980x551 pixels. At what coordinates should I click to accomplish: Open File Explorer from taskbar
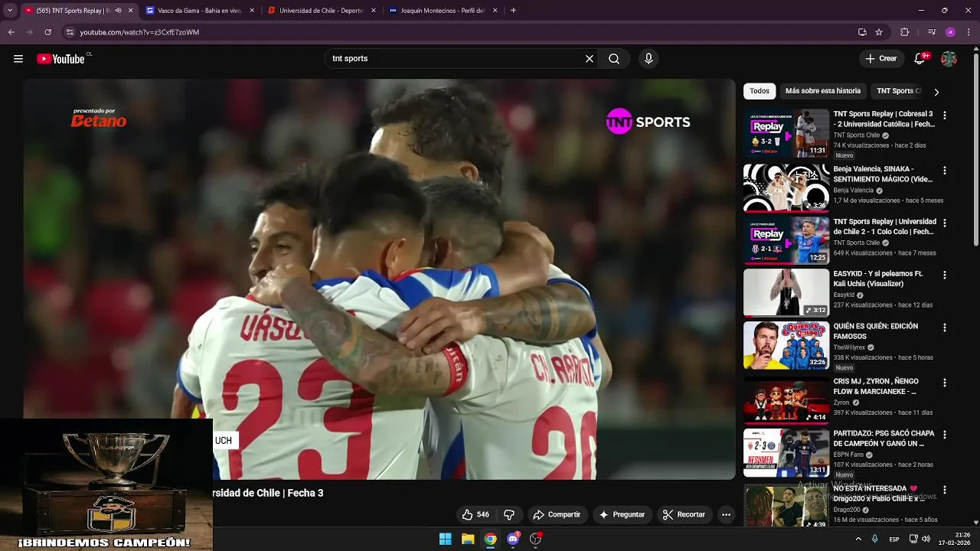tap(468, 539)
